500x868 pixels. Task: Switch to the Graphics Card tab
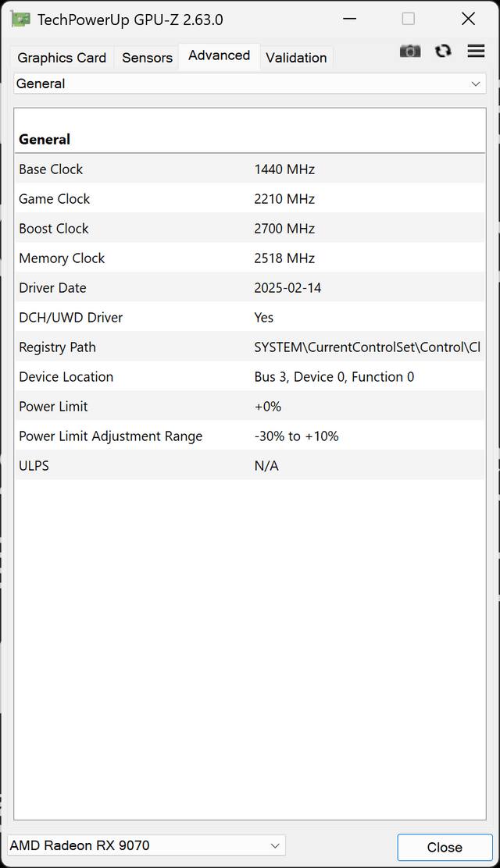tap(62, 58)
